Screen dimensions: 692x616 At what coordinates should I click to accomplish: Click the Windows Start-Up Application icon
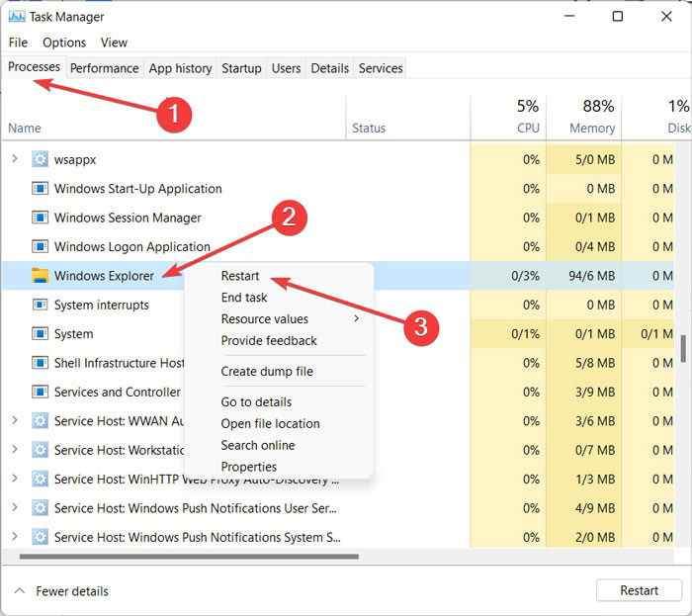click(x=40, y=189)
